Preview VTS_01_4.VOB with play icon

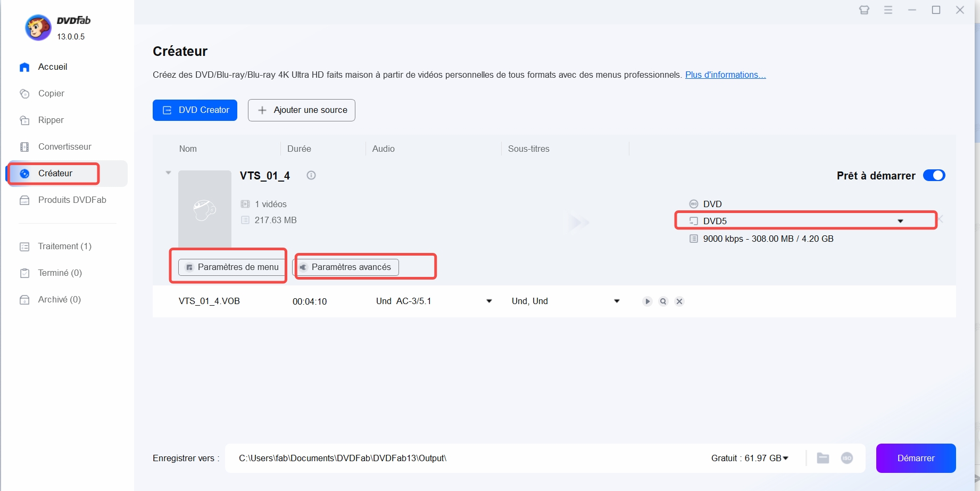tap(647, 301)
